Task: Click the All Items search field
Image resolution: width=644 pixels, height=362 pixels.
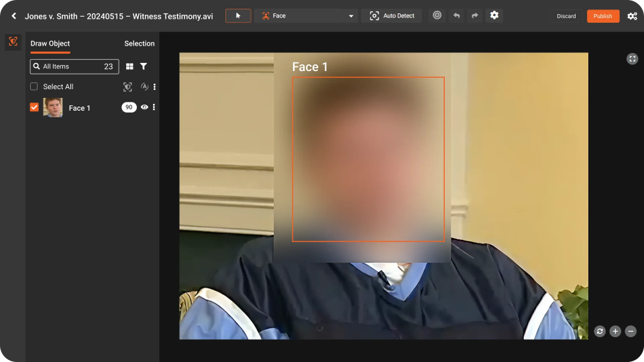Action: click(x=74, y=66)
